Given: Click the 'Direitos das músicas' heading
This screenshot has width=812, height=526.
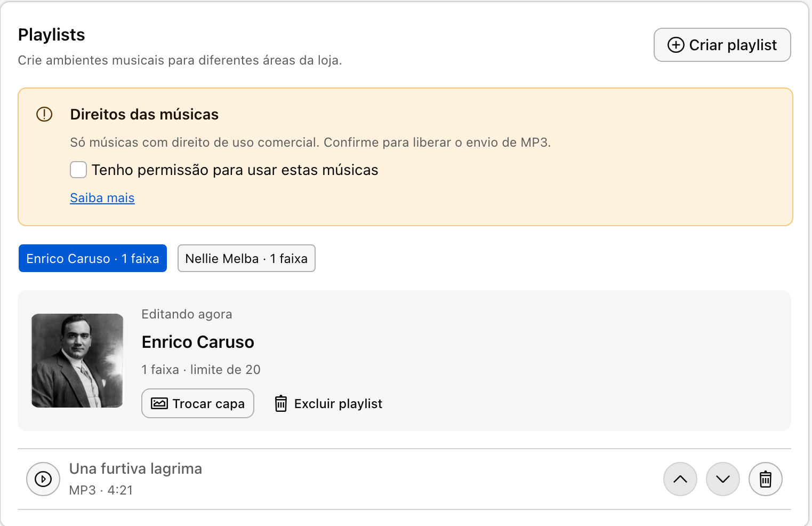Looking at the screenshot, I should point(144,114).
